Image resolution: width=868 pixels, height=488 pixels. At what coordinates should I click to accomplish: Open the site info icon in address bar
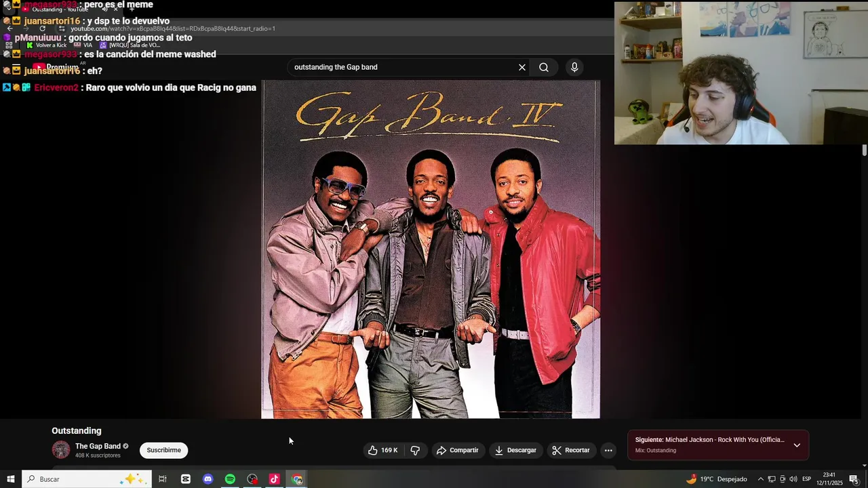(x=62, y=28)
